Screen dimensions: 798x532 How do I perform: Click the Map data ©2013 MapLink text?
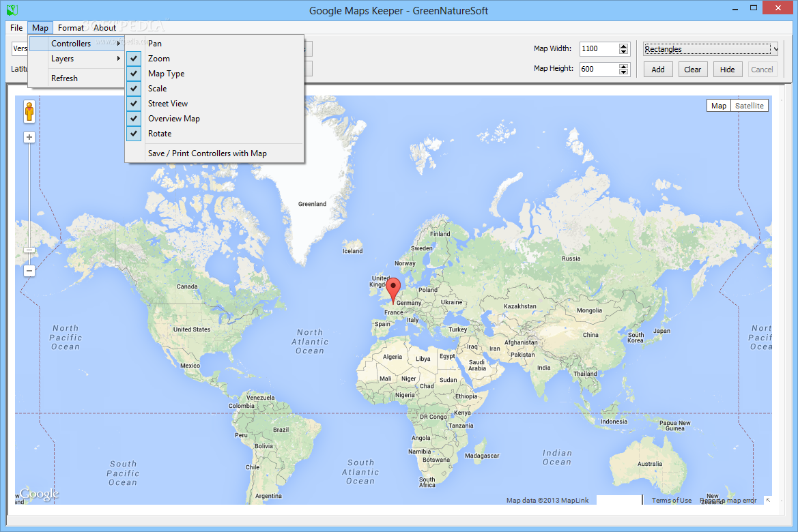[x=547, y=501]
